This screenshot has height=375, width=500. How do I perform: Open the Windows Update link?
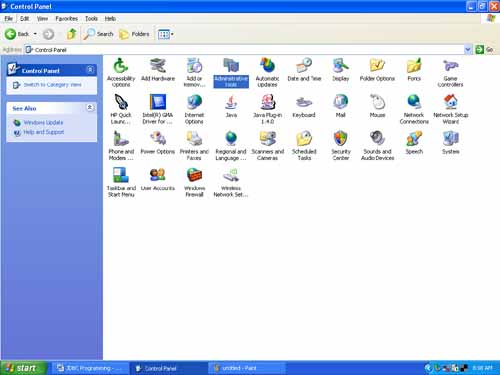[43, 122]
